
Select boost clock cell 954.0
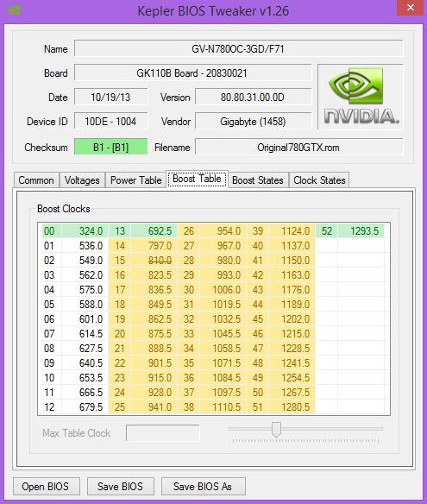coord(223,230)
